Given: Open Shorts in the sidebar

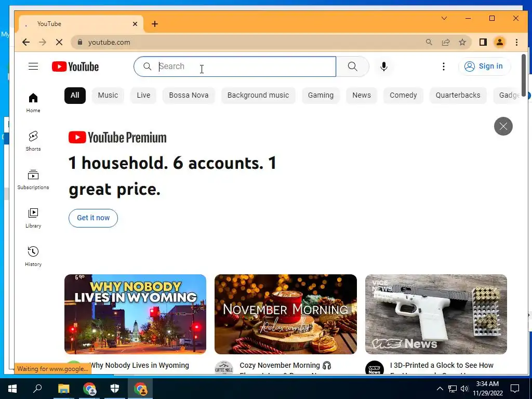Looking at the screenshot, I should 33,141.
